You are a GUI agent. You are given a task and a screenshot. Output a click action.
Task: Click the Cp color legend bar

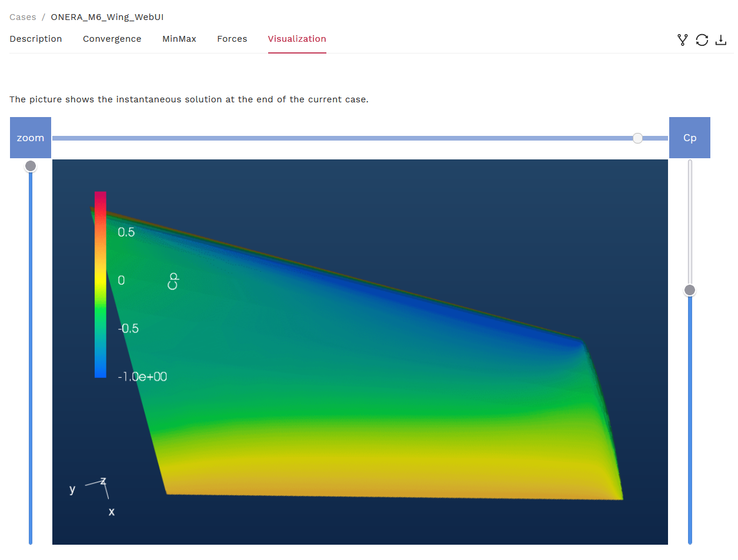click(x=101, y=284)
